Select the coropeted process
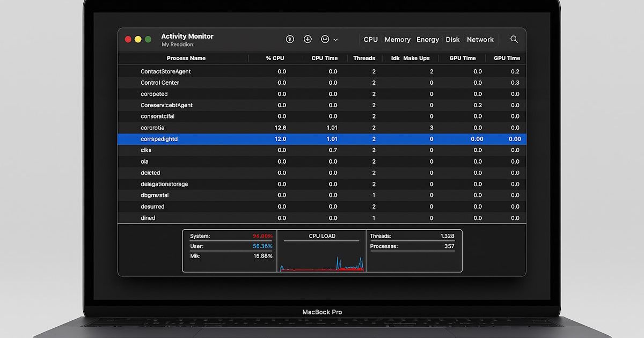644x338 pixels. point(322,94)
